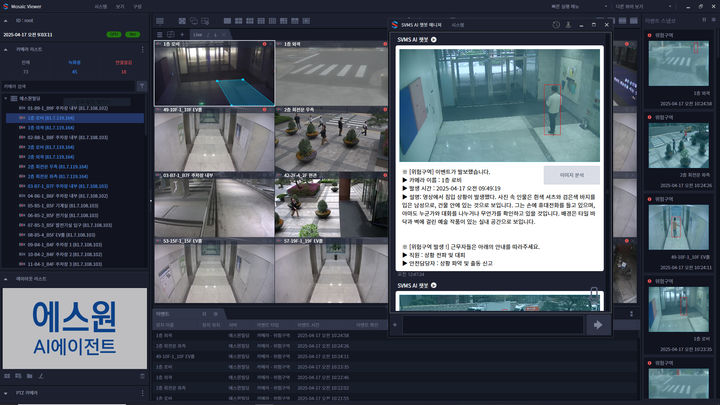720x405 pixels.
Task: Collapse the ID root section
Action: (x=7, y=19)
